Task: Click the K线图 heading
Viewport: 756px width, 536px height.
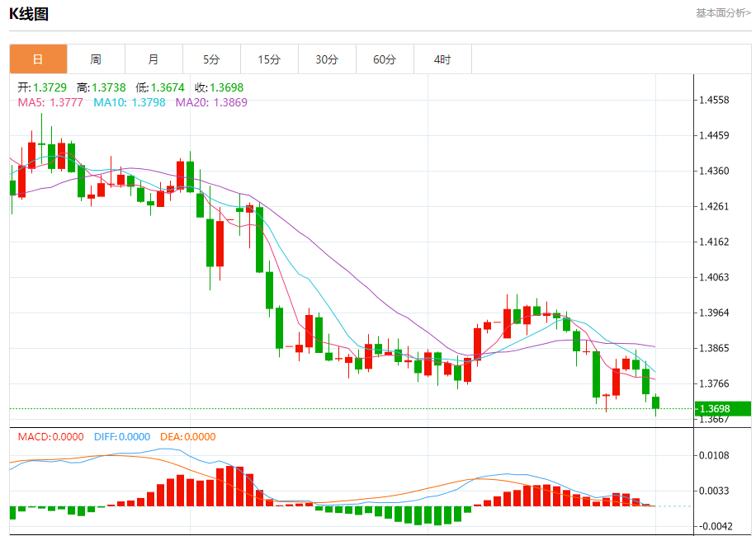Action: [29, 14]
